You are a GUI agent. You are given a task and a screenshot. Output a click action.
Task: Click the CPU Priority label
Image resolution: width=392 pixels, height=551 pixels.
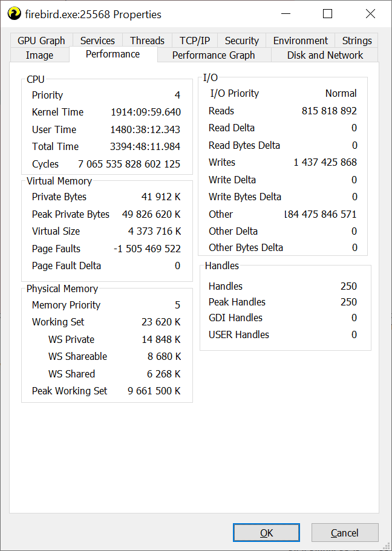(47, 95)
